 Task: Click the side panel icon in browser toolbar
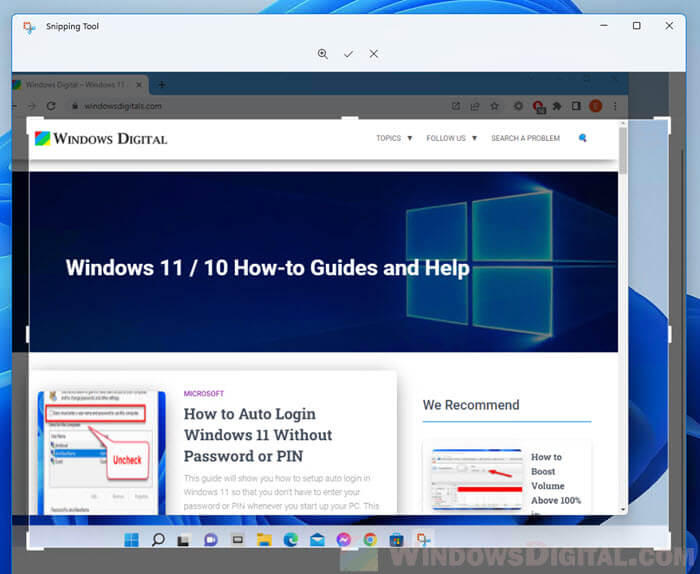pyautogui.click(x=576, y=106)
